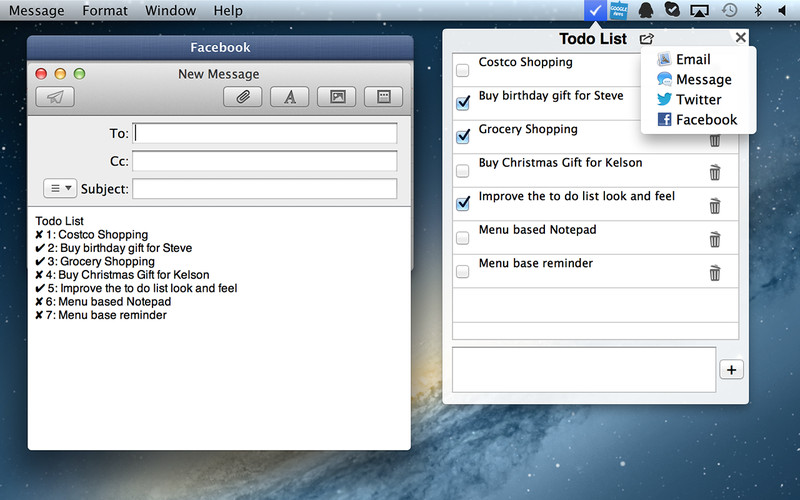This screenshot has height=500, width=800.
Task: Select Costco Shopping title in Todo List
Action: pos(526,62)
